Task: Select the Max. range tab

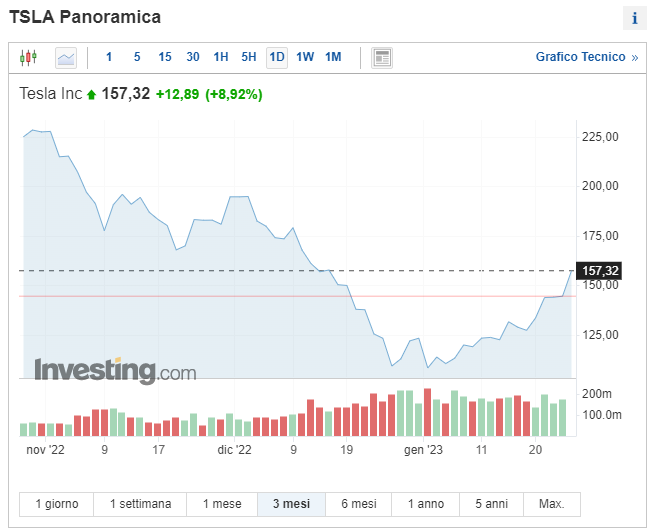Action: point(552,504)
